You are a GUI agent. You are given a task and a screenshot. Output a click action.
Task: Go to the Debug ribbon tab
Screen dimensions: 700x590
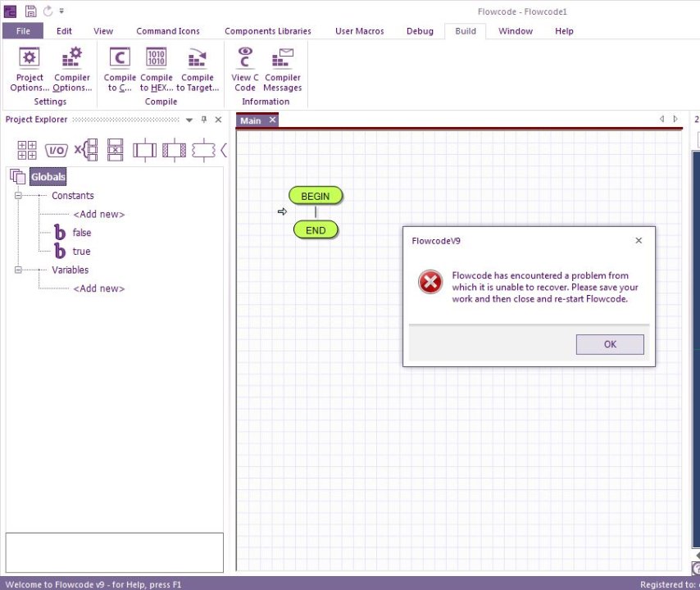pos(420,31)
